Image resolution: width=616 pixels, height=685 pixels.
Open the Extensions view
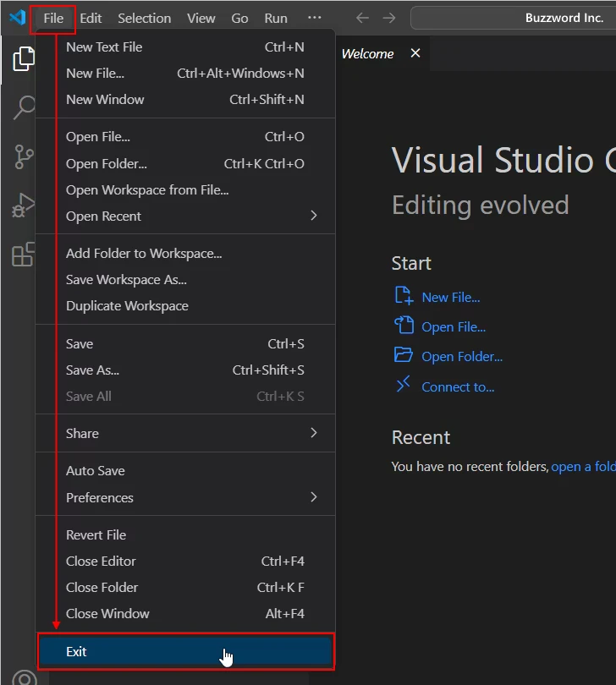point(24,253)
